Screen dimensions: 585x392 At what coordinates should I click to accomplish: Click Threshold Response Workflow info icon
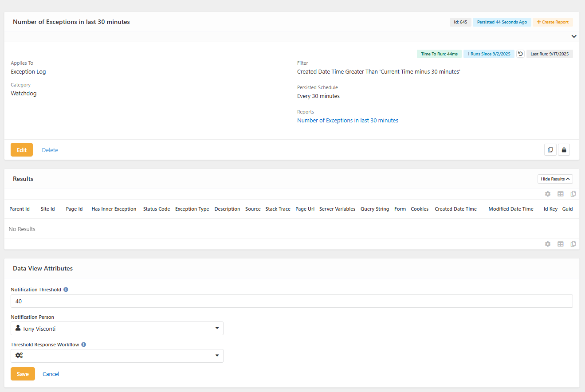click(84, 345)
